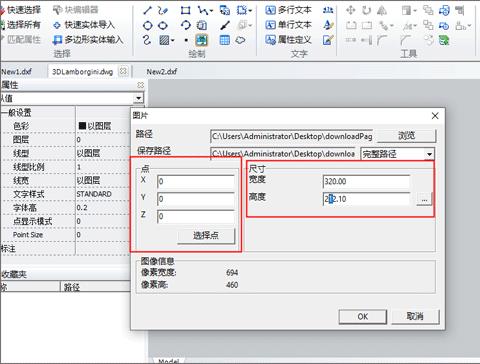Click the Z coordinate input field
Viewport: 480px width, 364px height.
click(196, 216)
